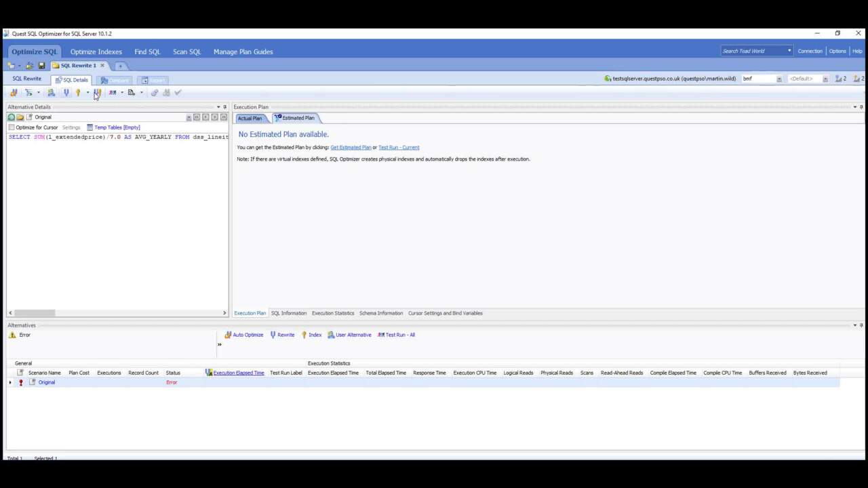Go to the next alternative navigation button
The height and width of the screenshot is (488, 868).
point(214,117)
